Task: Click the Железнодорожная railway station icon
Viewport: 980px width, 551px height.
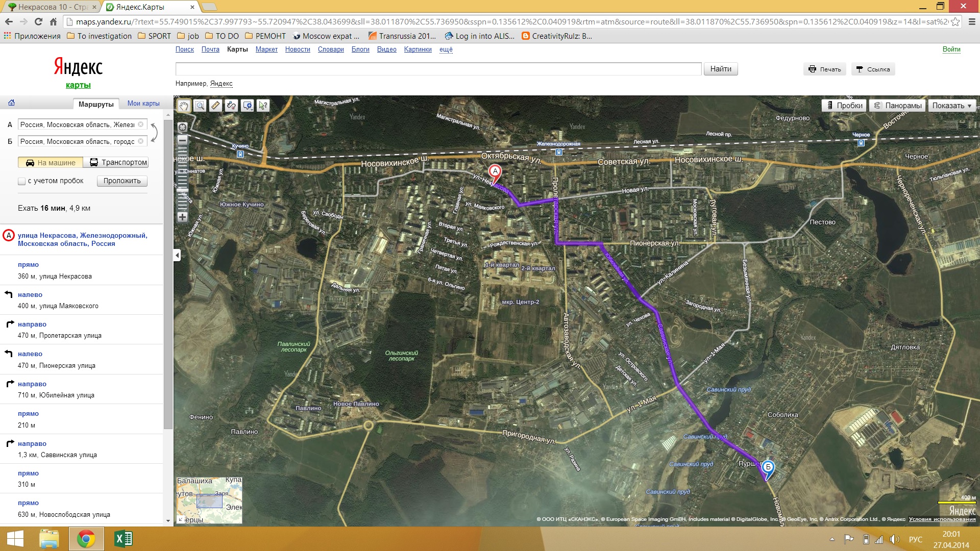Action: pyautogui.click(x=559, y=152)
